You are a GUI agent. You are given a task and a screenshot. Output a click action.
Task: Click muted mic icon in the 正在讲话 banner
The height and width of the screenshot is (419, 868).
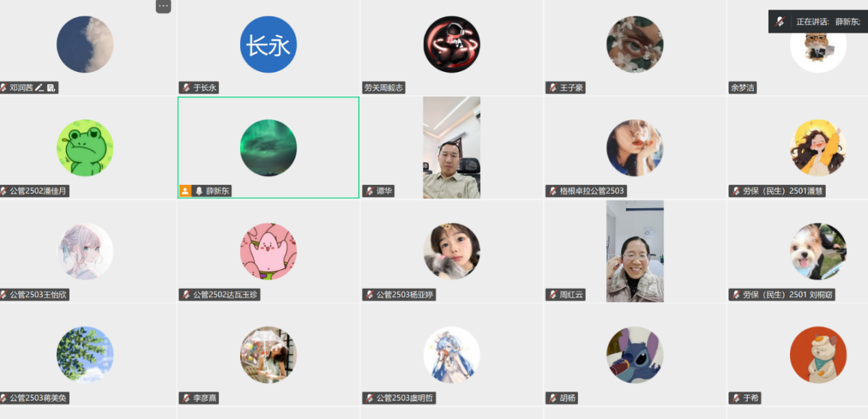(780, 22)
